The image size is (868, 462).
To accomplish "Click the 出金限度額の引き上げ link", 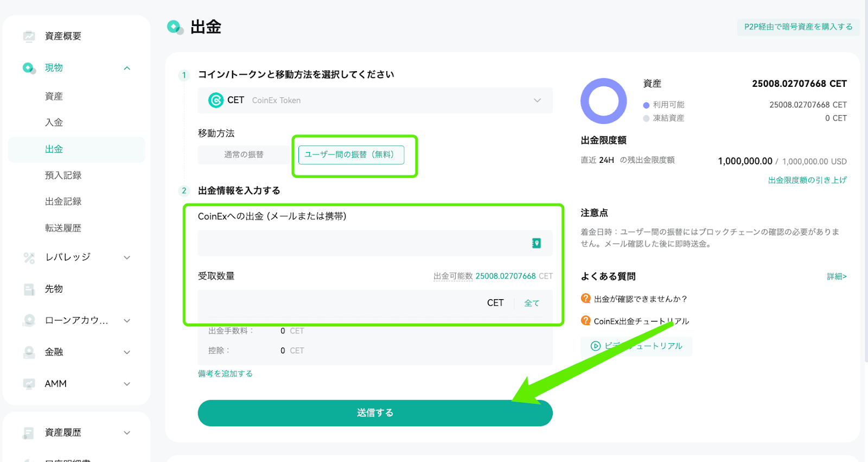I will (x=807, y=180).
